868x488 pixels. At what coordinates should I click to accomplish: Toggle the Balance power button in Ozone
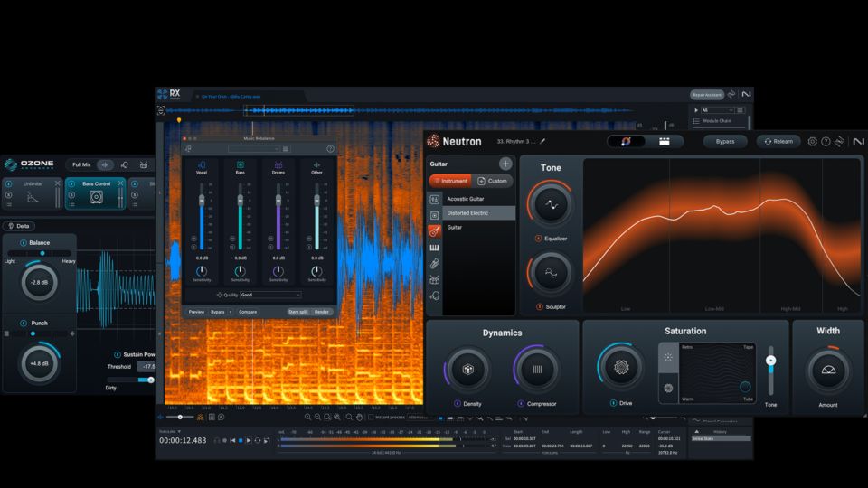point(24,243)
